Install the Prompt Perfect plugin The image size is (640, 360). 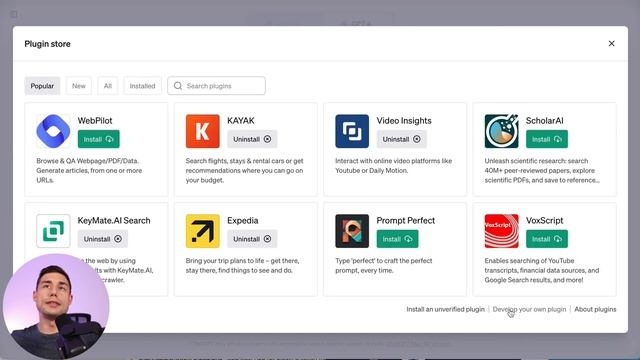[398, 239]
